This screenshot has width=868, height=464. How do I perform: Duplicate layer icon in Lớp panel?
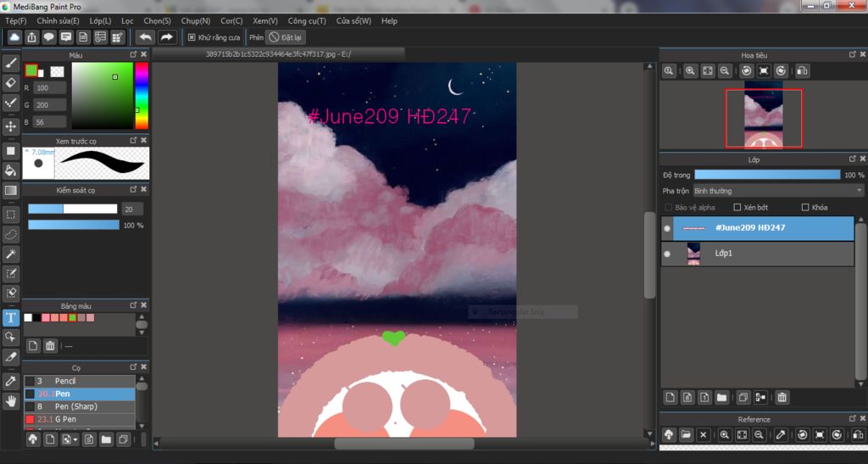pos(743,397)
